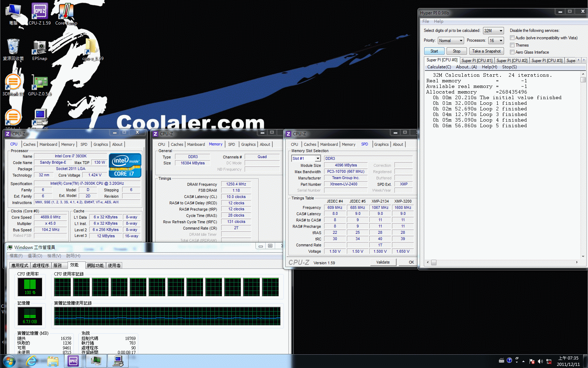
Task: Click the Intel Core i7 logo in CPU-Z
Action: (125, 165)
